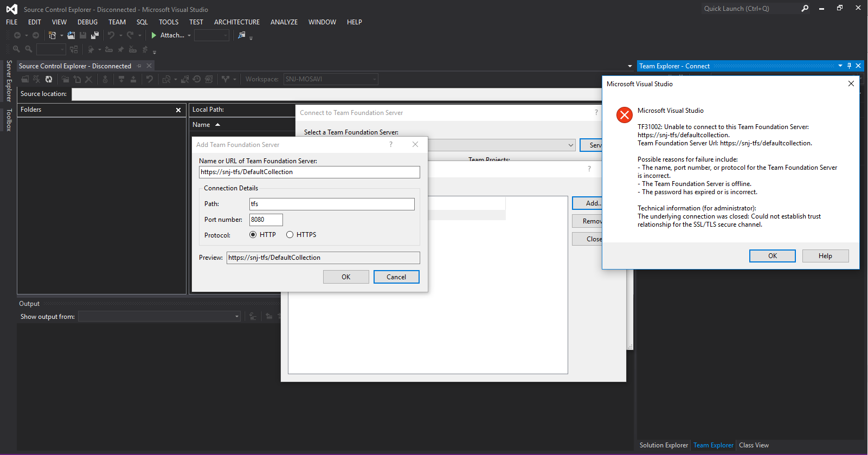Select the HTTPS protocol radio button
This screenshot has height=455, width=868.
pyautogui.click(x=290, y=235)
